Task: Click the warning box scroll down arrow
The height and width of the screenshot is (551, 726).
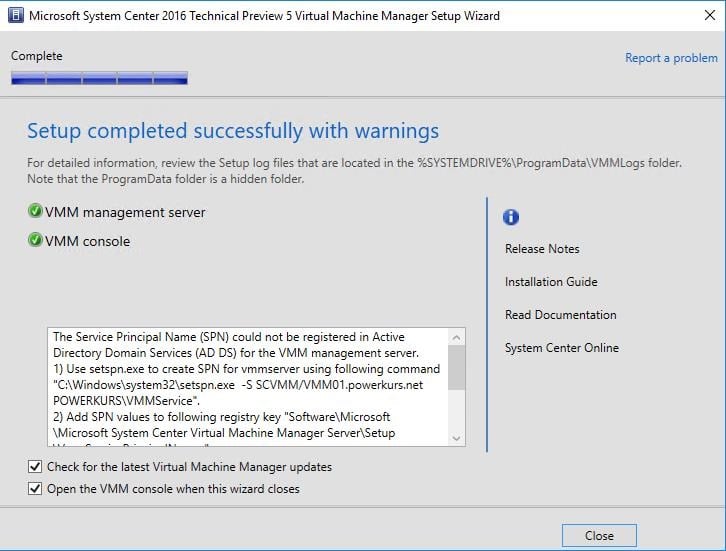Action: pyautogui.click(x=456, y=438)
